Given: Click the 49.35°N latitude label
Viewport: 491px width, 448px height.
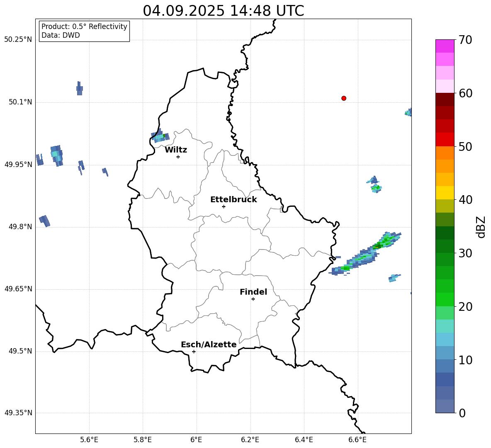Looking at the screenshot, I should point(18,413).
